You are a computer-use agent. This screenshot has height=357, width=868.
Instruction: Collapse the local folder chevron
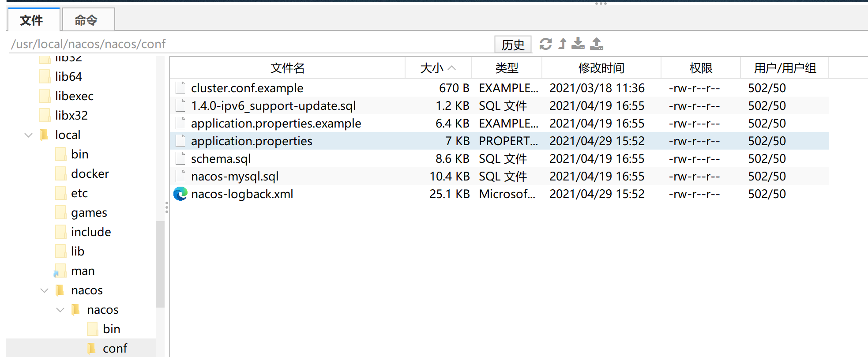29,135
